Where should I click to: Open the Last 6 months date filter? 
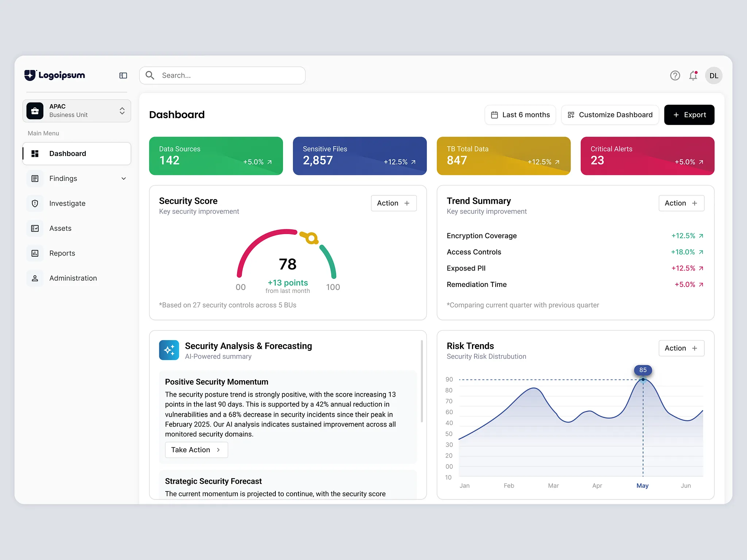click(520, 115)
